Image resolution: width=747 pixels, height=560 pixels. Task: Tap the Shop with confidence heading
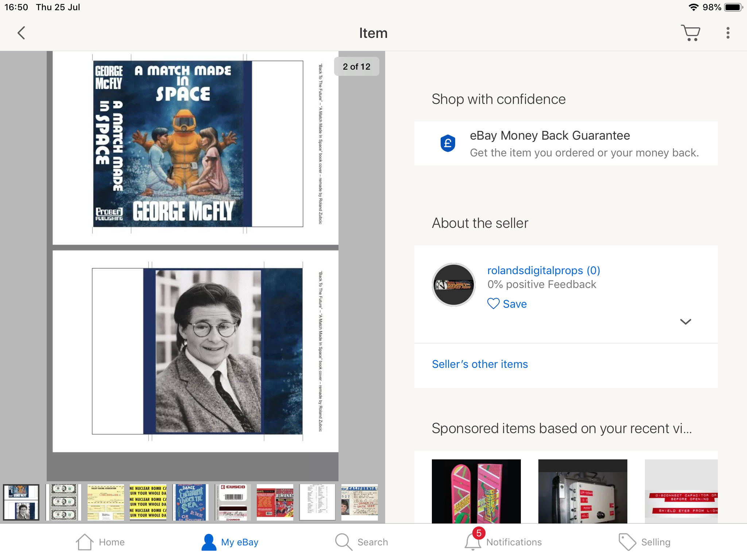point(499,99)
